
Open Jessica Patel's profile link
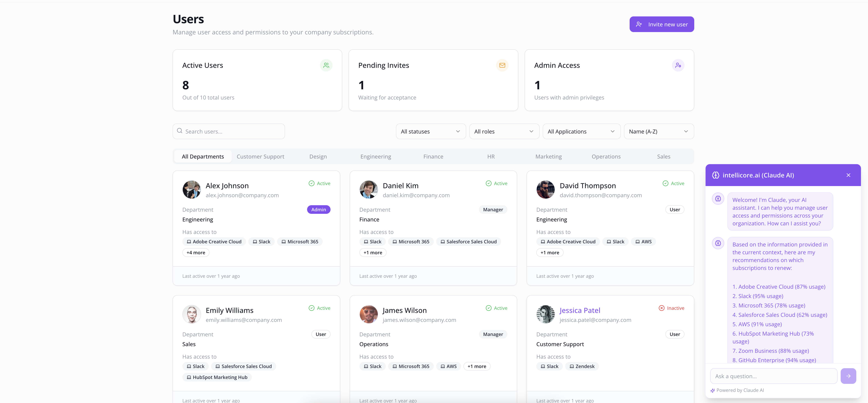[580, 310]
